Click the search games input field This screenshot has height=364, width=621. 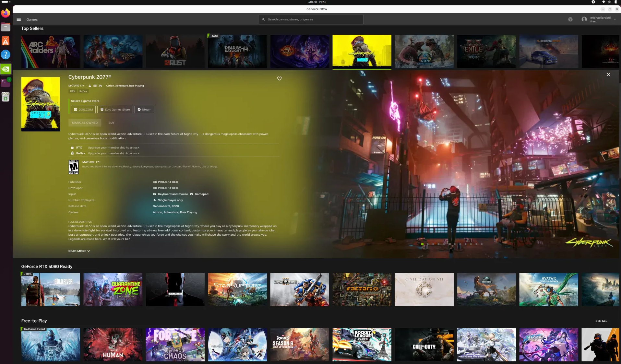pyautogui.click(x=311, y=19)
